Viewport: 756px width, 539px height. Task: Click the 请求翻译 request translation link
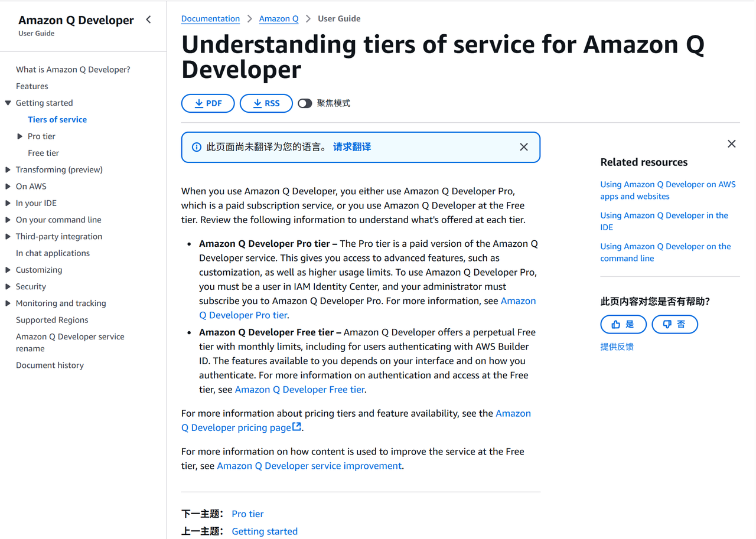tap(352, 147)
